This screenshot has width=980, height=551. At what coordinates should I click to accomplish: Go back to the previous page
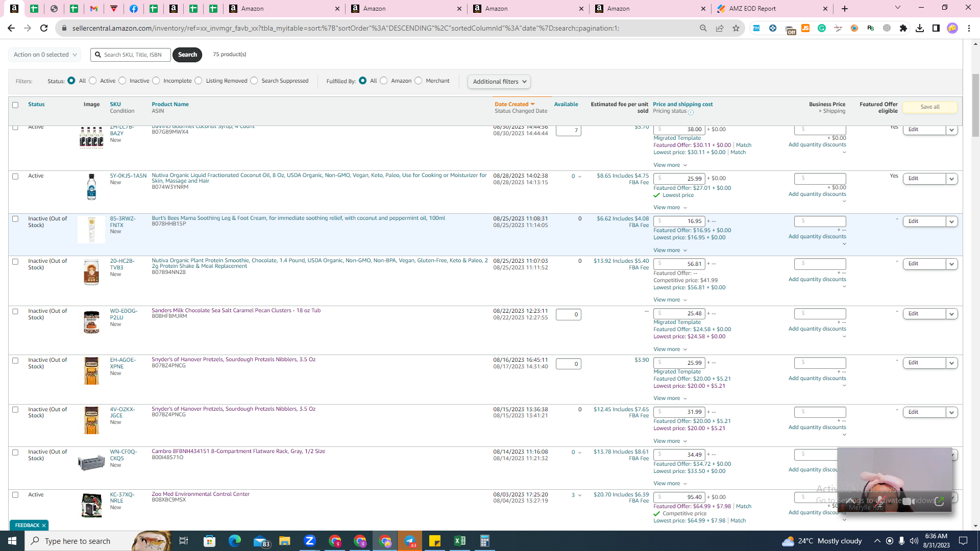[11, 28]
